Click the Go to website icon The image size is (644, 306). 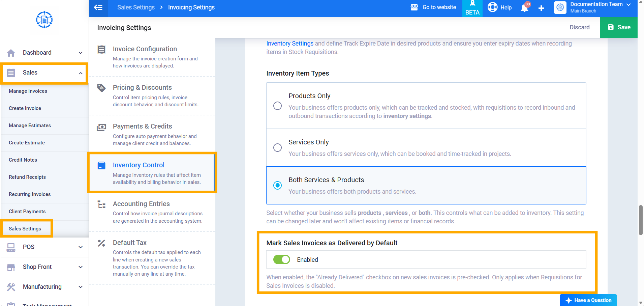pyautogui.click(x=414, y=7)
